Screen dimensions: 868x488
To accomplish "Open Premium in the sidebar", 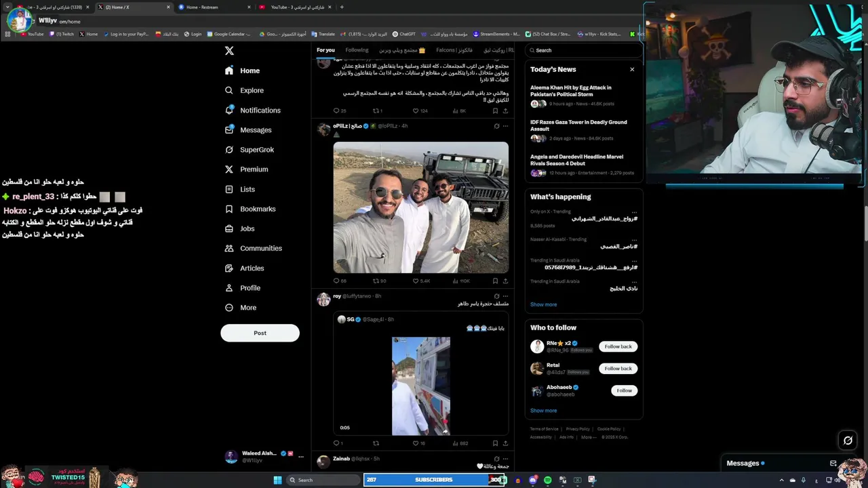I will [x=246, y=169].
